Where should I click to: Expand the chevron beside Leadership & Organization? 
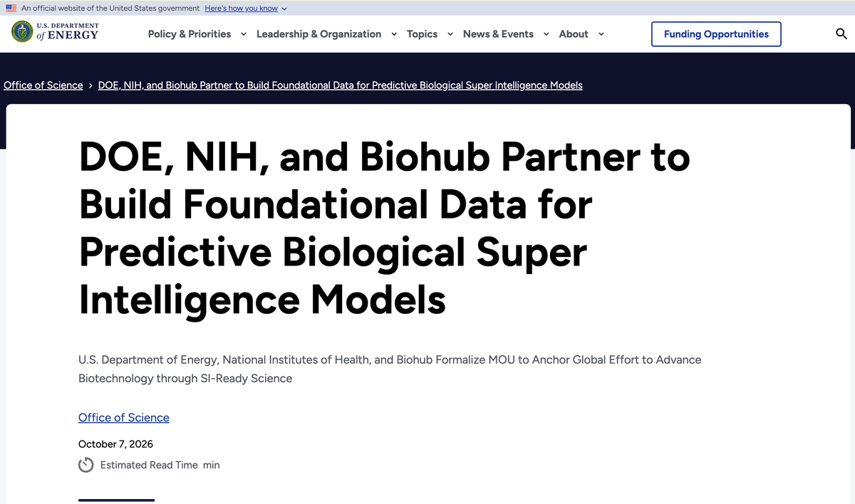tap(394, 34)
